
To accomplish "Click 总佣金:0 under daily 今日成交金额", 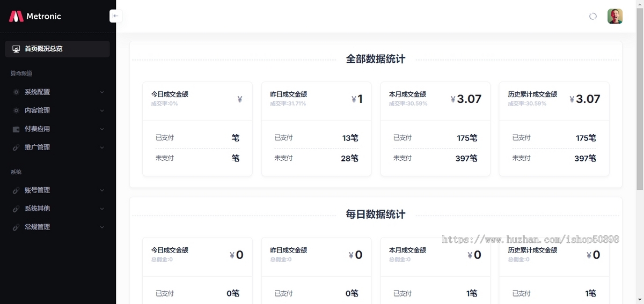I will click(x=162, y=259).
